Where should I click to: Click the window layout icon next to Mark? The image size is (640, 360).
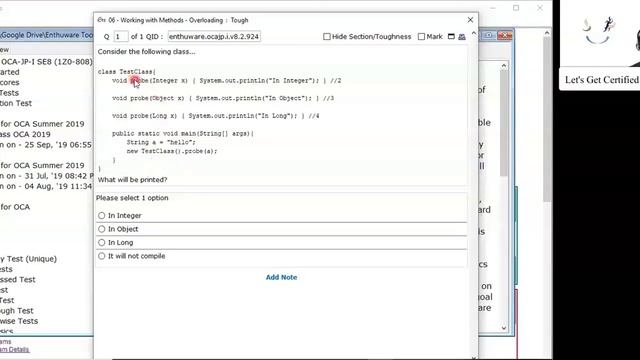pos(451,36)
